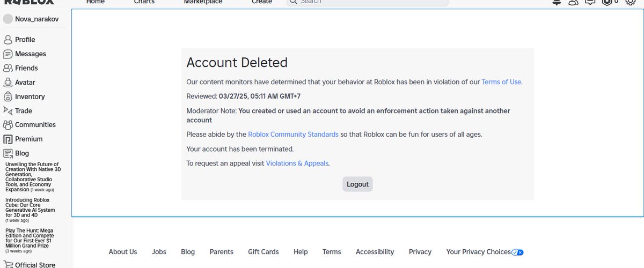Screen dimensions: 644x268
Task: Click the Nova_narakov username in sidebar
Action: (x=37, y=19)
